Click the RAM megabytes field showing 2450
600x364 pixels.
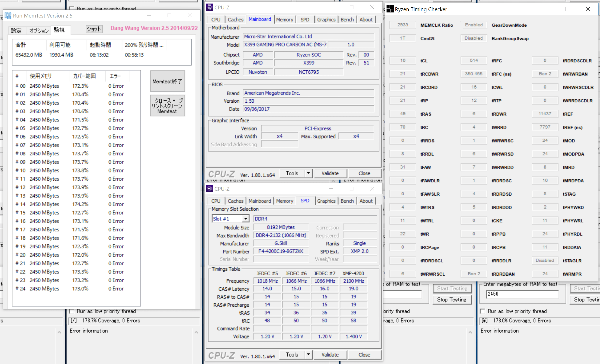[522, 294]
